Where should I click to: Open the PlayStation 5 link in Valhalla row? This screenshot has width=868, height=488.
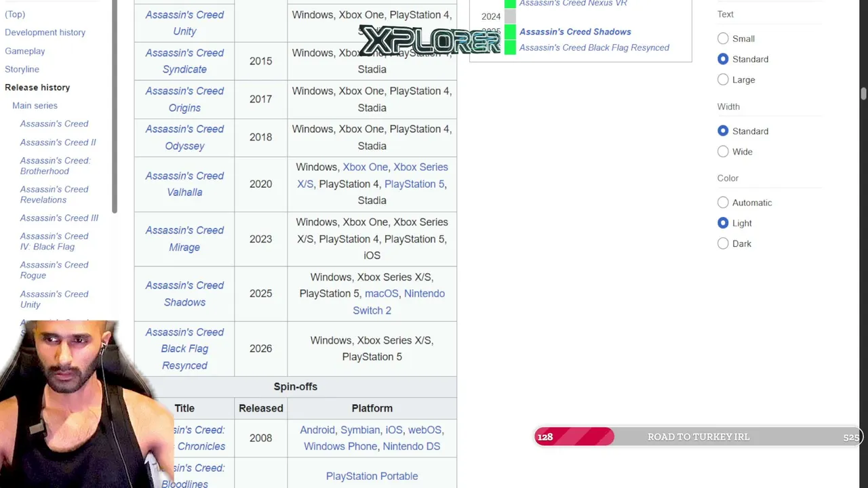pyautogui.click(x=414, y=184)
